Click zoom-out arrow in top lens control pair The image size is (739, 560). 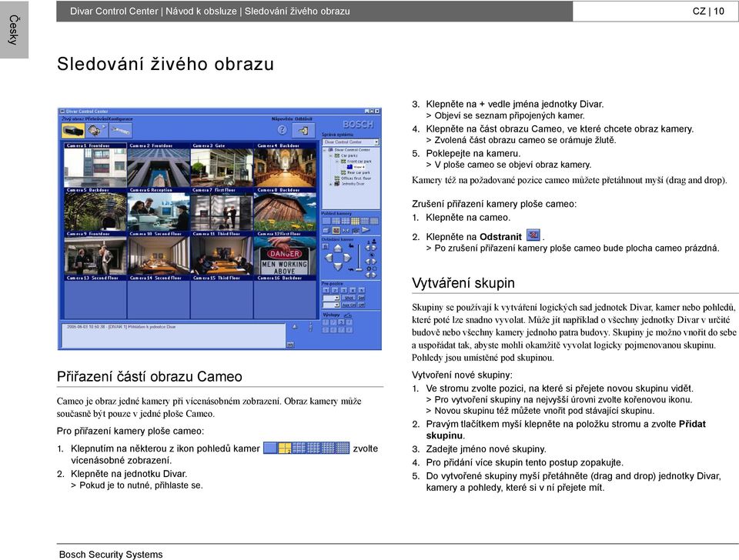(x=368, y=248)
